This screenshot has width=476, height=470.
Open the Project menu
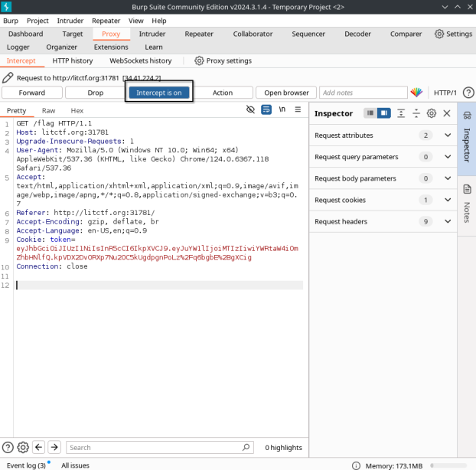(37, 21)
